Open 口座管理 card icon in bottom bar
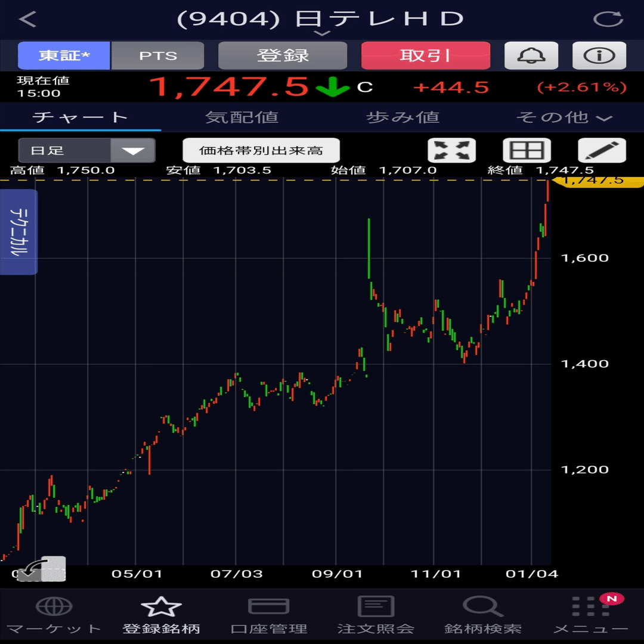Viewport: 644px width, 644px height. pyautogui.click(x=268, y=606)
